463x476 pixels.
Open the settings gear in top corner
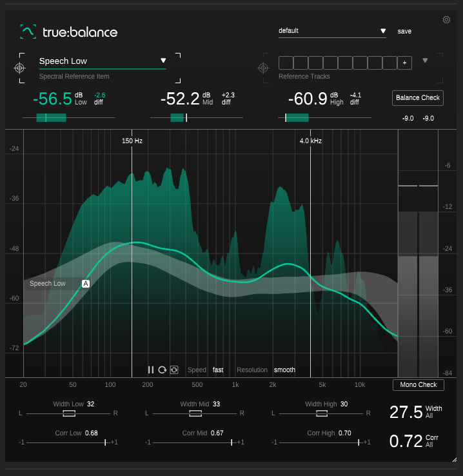point(446,20)
